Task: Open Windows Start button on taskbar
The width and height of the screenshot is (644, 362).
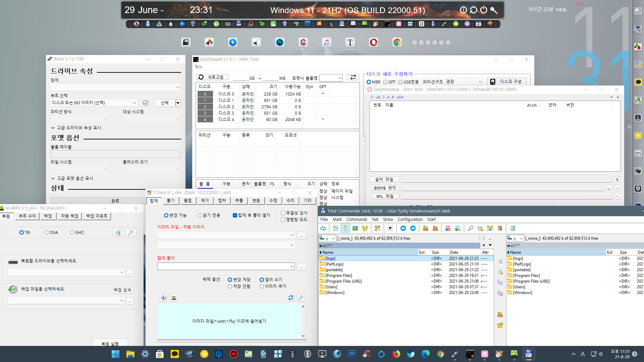Action: (x=115, y=354)
